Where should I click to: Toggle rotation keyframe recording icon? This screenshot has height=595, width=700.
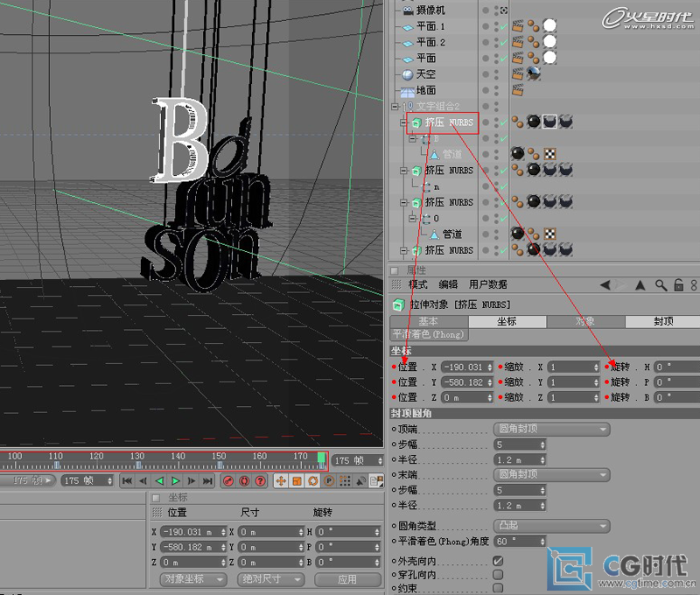coord(313,480)
